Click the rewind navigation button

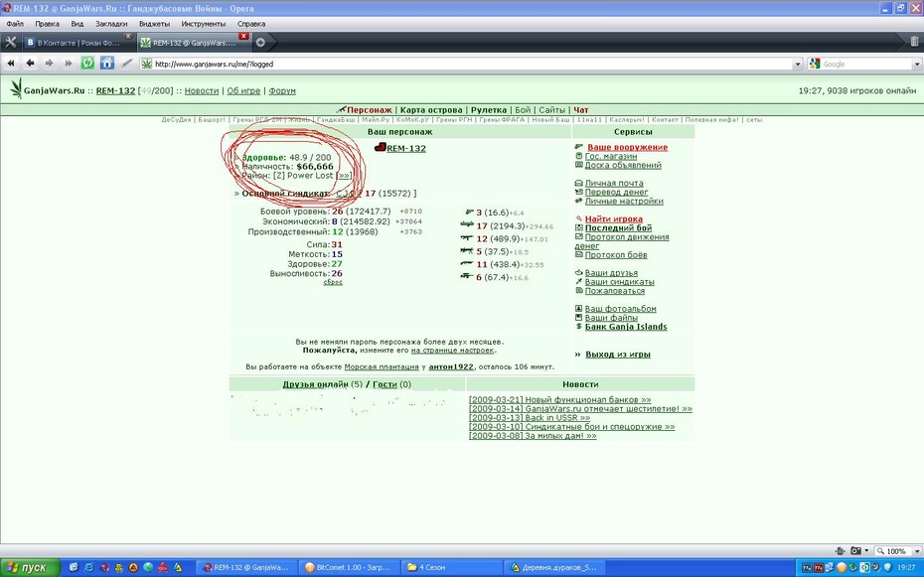11,63
